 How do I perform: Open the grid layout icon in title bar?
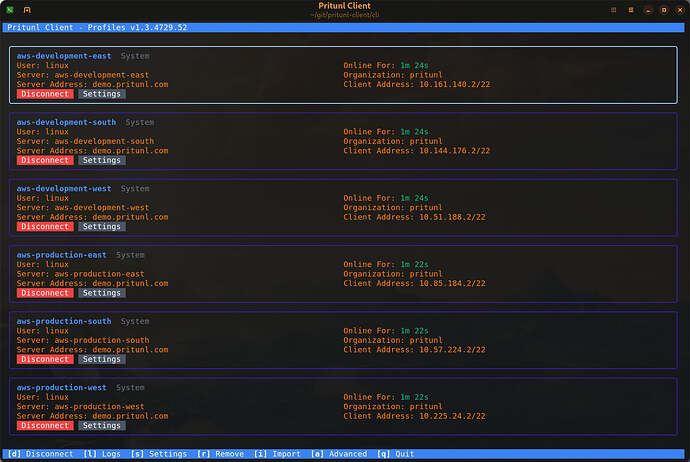pyautogui.click(x=613, y=10)
